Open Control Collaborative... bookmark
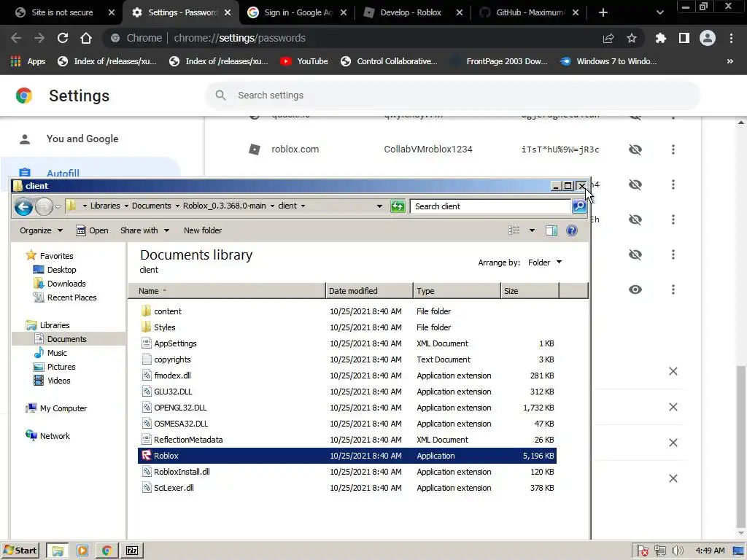Image resolution: width=747 pixels, height=560 pixels. 390,61
